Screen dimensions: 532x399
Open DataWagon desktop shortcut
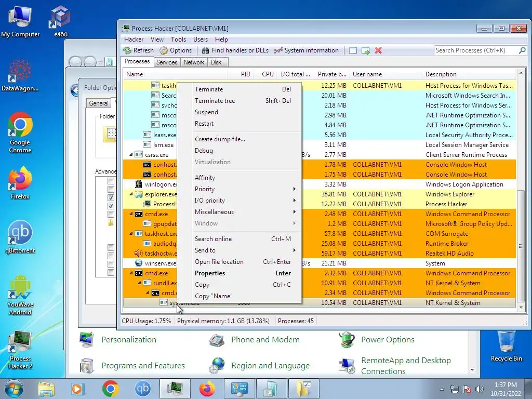[x=20, y=75]
